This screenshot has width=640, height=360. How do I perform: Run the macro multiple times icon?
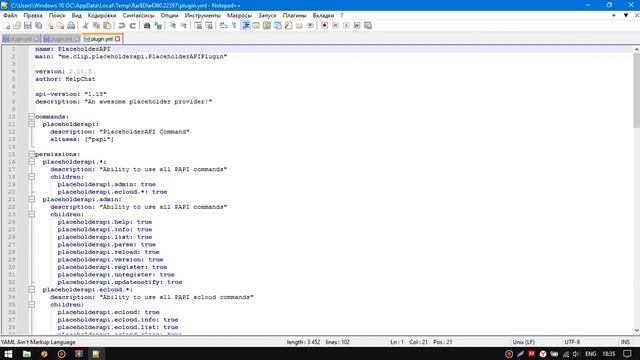pos(357,26)
